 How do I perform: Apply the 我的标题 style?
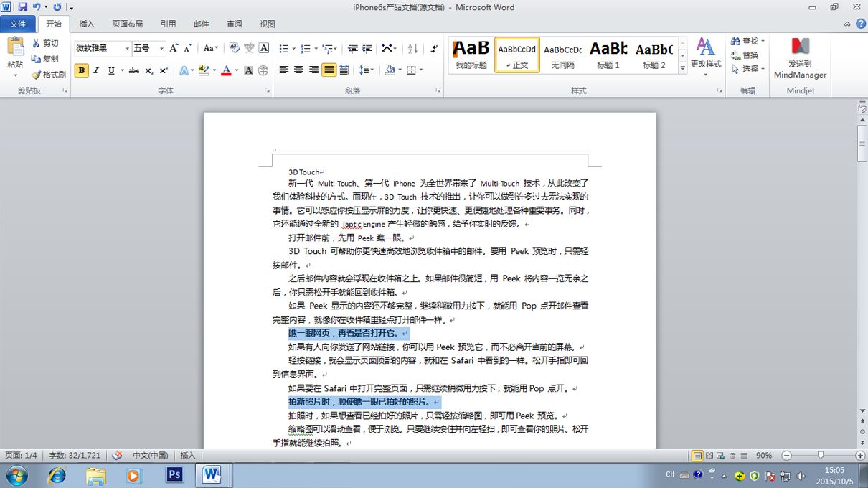point(471,55)
